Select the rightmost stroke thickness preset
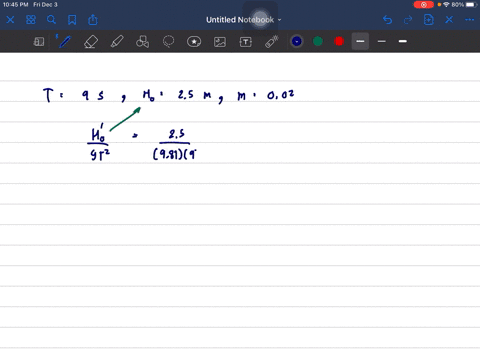480x360 pixels. (403, 41)
